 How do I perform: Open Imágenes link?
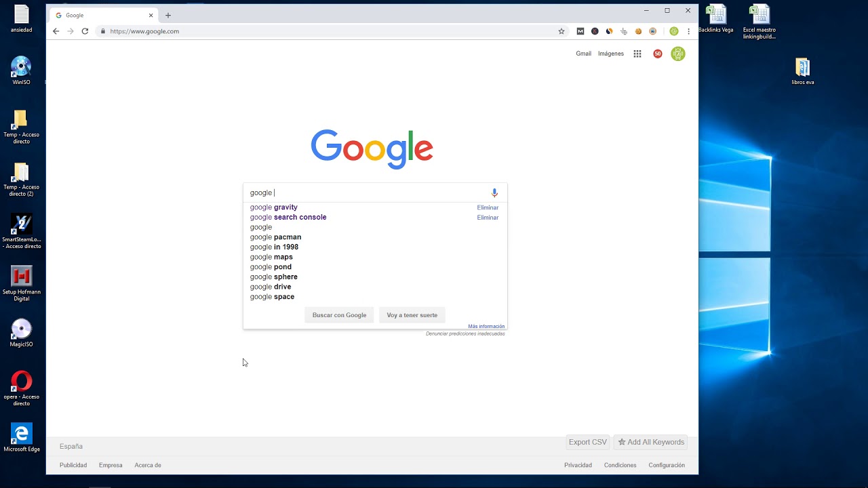coord(611,54)
